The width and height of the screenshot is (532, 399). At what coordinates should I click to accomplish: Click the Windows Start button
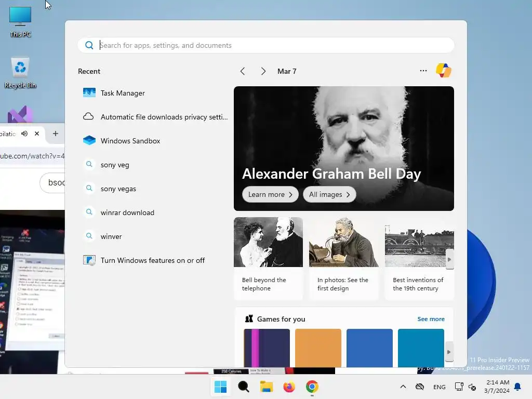tap(220, 387)
